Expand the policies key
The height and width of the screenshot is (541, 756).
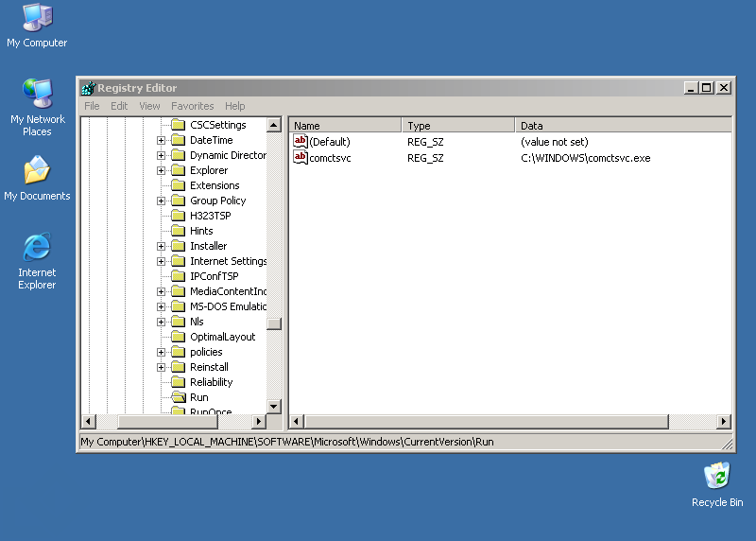pos(161,352)
